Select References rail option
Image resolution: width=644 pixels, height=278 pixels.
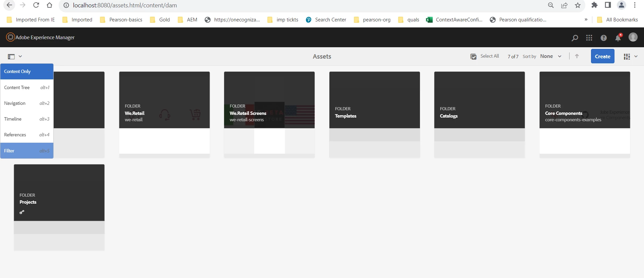coord(27,135)
